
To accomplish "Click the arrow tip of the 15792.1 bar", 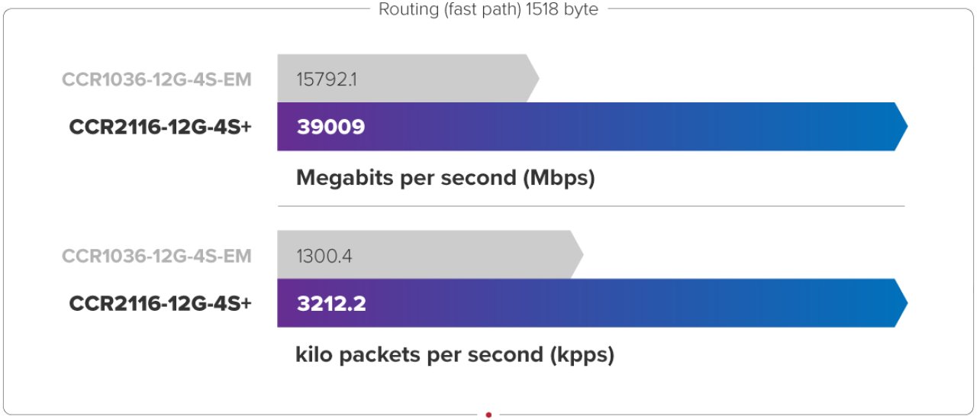I will coord(532,78).
